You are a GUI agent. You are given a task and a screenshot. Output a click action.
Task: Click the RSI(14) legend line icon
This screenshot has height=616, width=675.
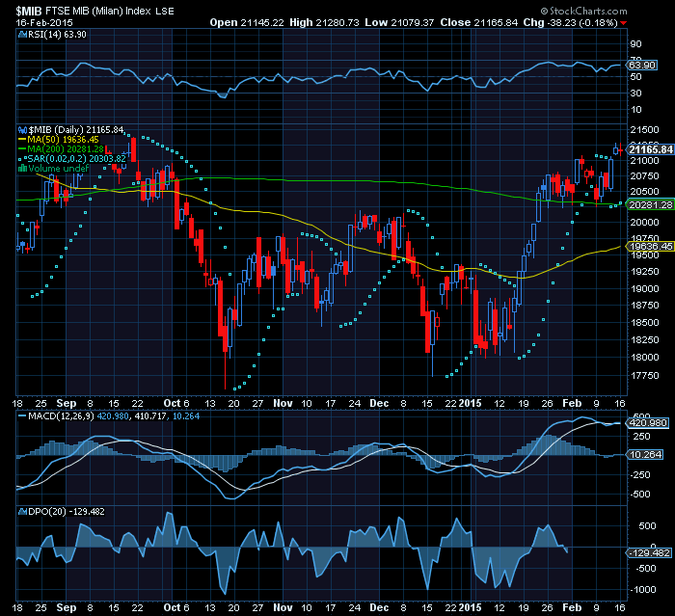click(x=22, y=35)
